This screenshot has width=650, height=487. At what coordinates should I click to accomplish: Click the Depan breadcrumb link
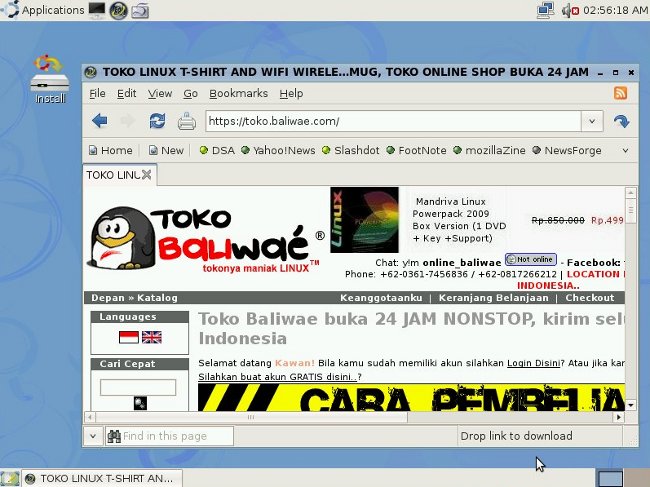click(108, 298)
